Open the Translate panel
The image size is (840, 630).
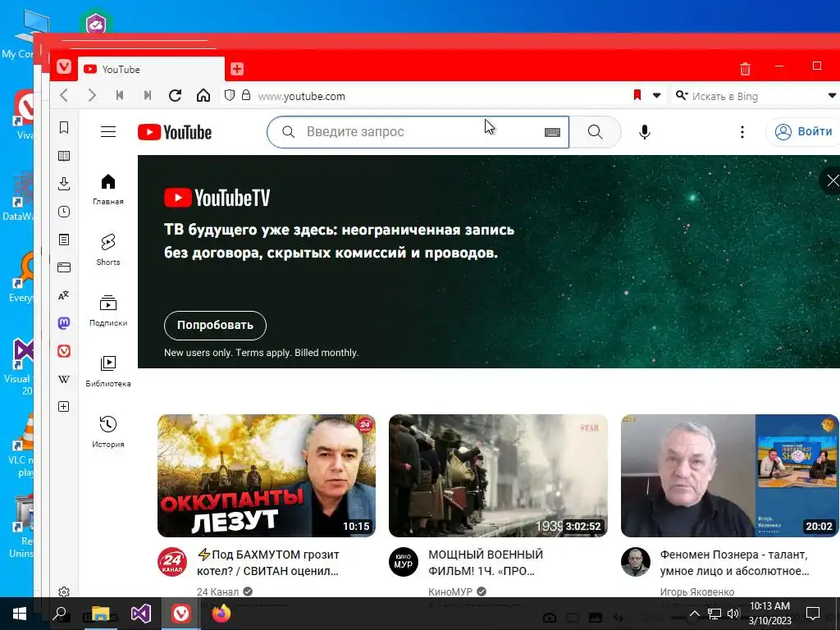64,295
